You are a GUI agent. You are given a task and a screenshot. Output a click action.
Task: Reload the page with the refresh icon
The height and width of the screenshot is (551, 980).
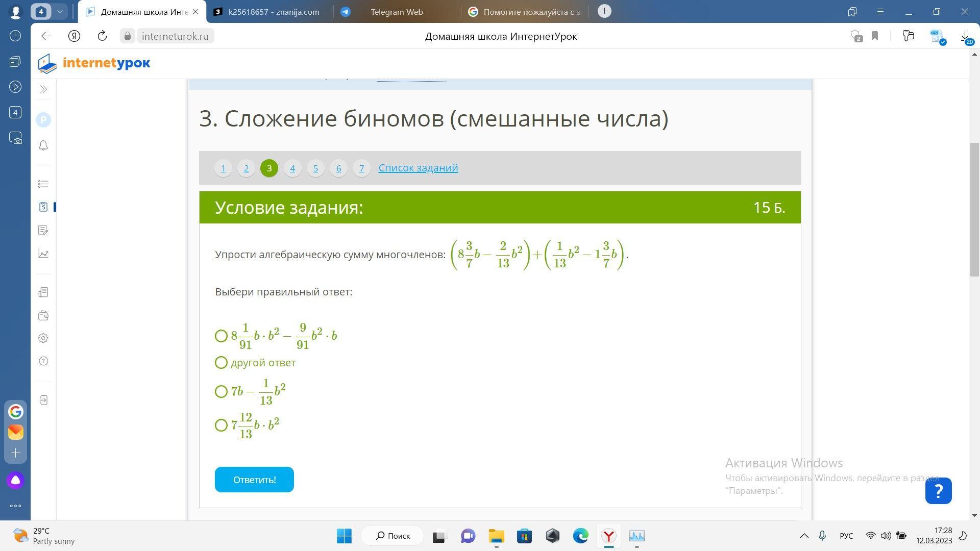pos(102,36)
